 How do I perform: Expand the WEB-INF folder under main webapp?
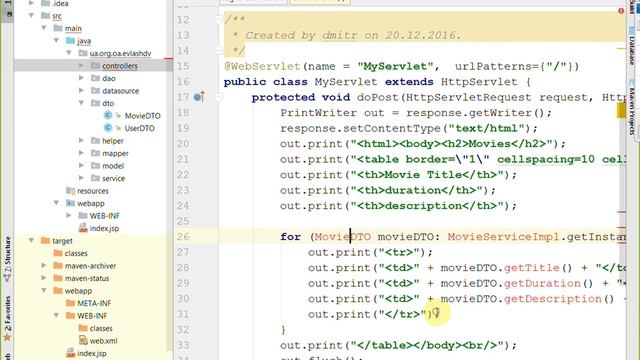click(69, 216)
